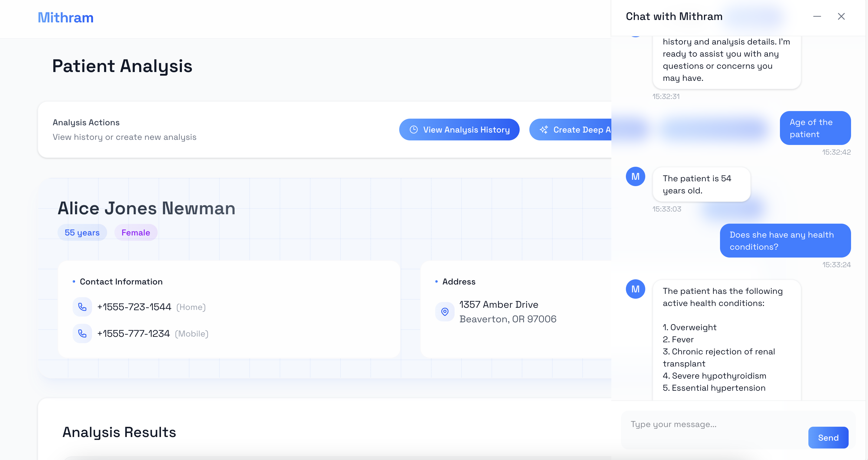The image size is (868, 460).
Task: Close the Chat with Mithram panel
Action: 841,17
